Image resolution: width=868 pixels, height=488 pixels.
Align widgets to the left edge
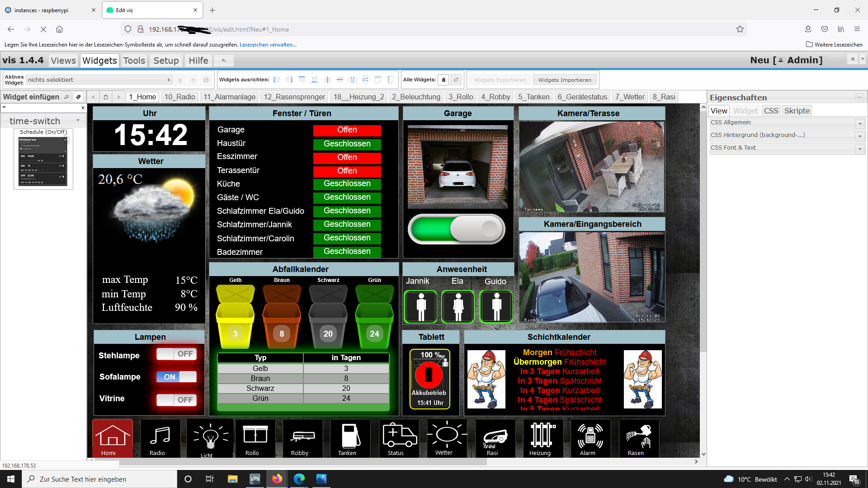tap(277, 80)
